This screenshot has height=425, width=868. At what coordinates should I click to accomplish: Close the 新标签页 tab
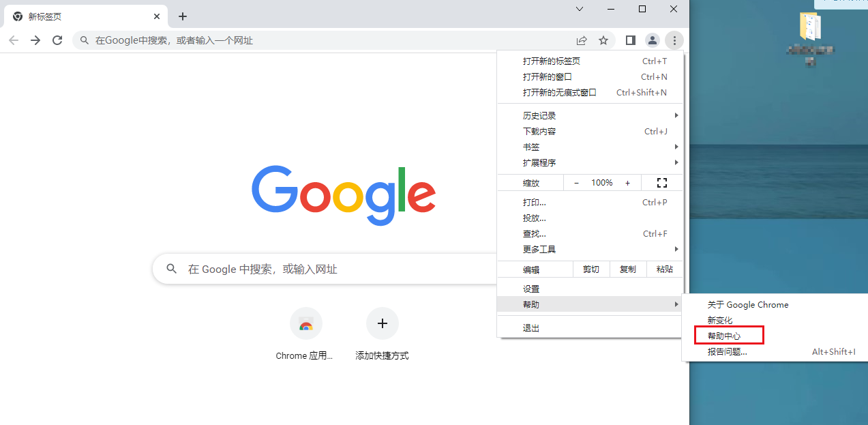coord(157,16)
